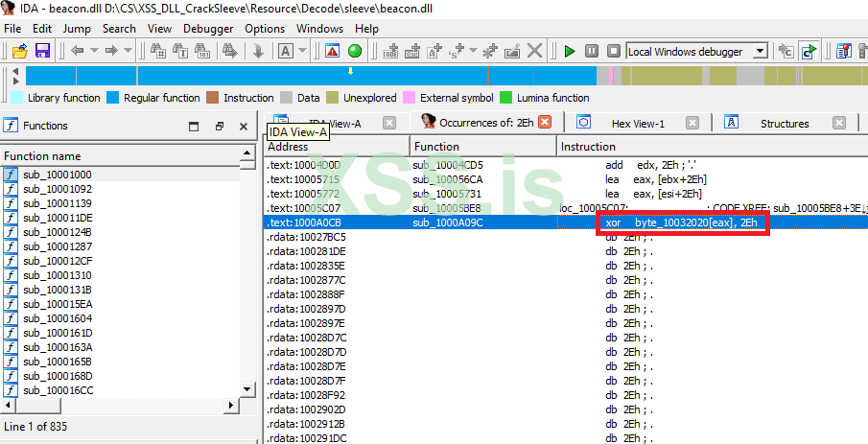Click the navigation band left arrow
The image size is (868, 444).
pos(16,71)
